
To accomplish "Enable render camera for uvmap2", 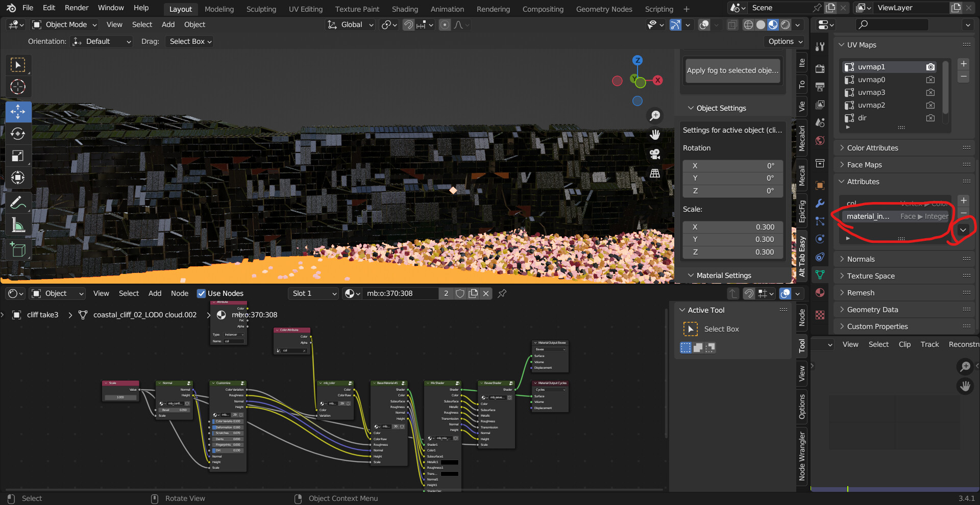I will coord(930,105).
